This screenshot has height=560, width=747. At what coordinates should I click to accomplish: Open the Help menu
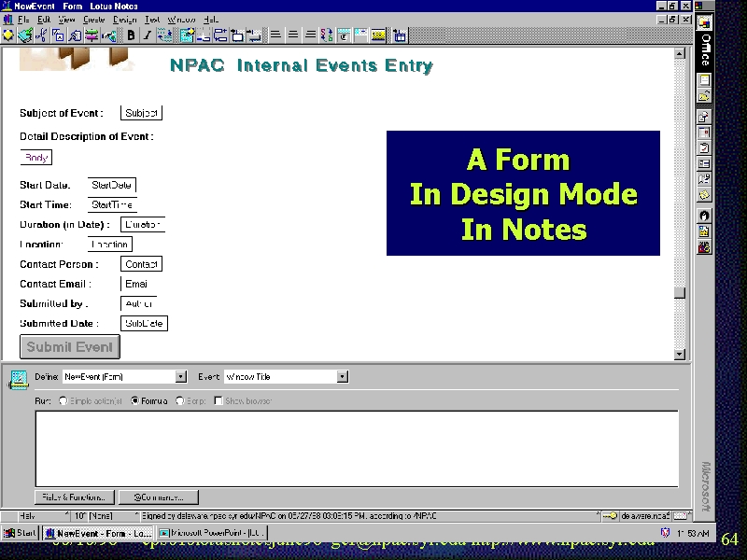[211, 20]
